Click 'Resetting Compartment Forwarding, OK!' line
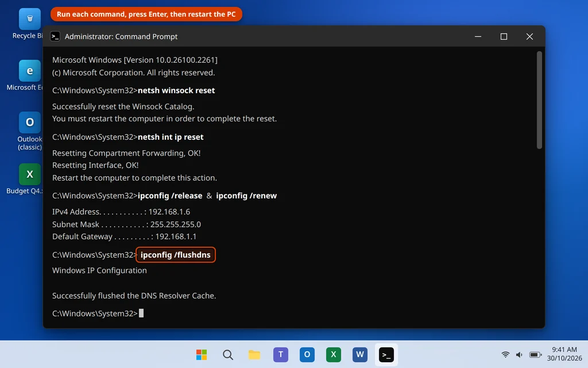The height and width of the screenshot is (368, 588). point(126,153)
